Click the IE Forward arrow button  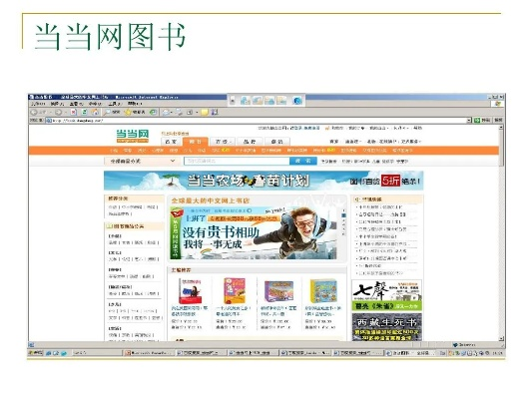click(58, 112)
